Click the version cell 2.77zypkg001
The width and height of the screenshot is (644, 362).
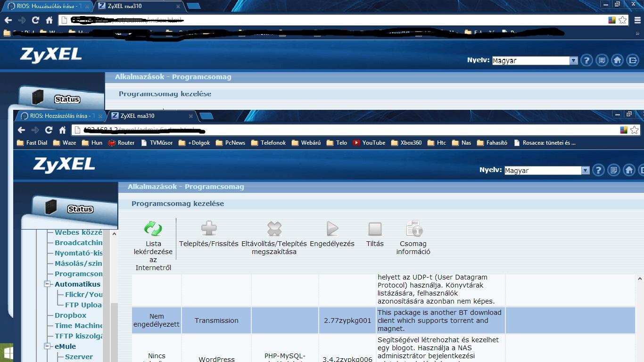point(347,321)
